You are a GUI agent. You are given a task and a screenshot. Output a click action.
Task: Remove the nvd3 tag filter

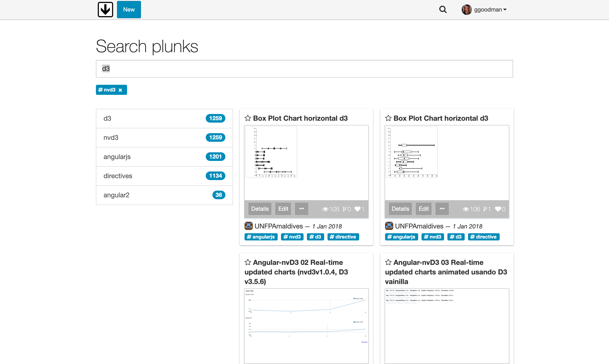pyautogui.click(x=120, y=90)
